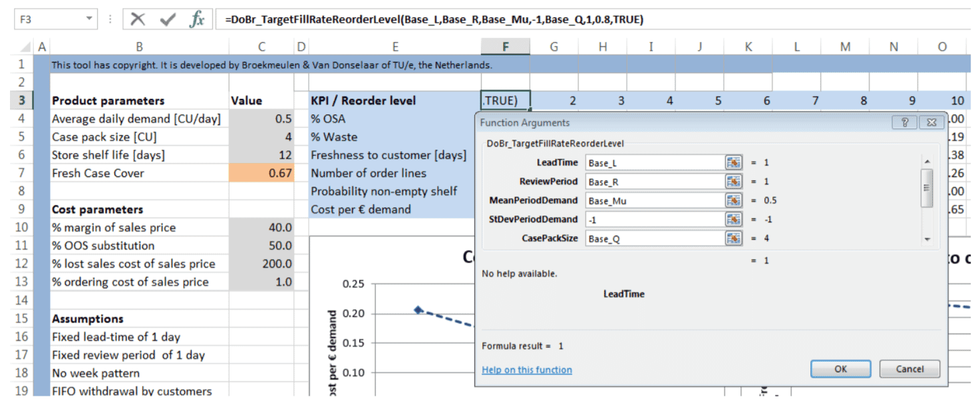Click the ReviewPeriod range selector icon
This screenshot has height=405, width=980.
click(x=734, y=182)
